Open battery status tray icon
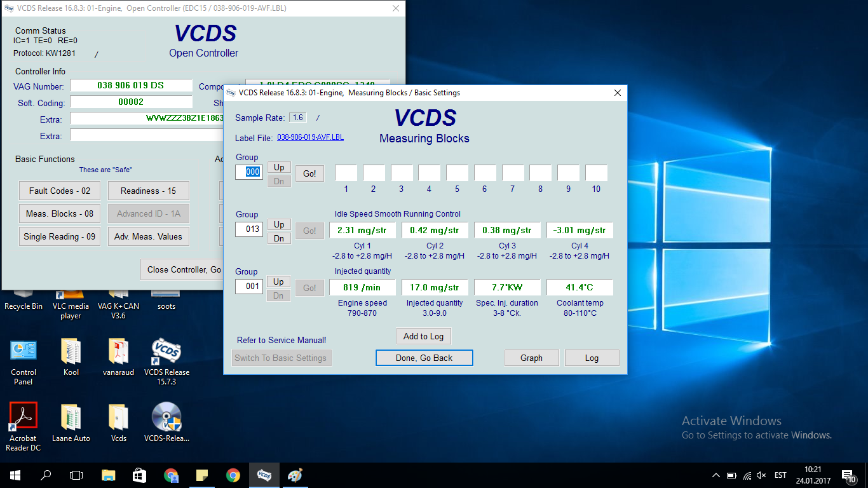Screen dimensions: 868x488 (x=731, y=475)
